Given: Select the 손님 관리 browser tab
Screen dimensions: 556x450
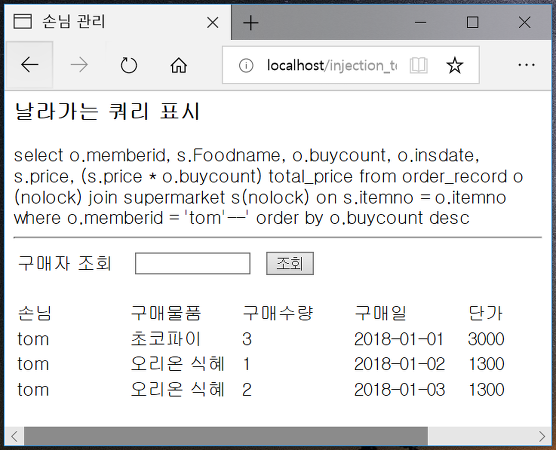Looking at the screenshot, I should click(x=118, y=22).
